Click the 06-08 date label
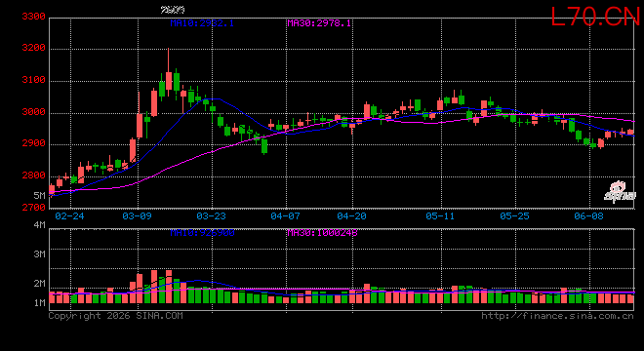This screenshot has width=644, height=351. [x=588, y=215]
